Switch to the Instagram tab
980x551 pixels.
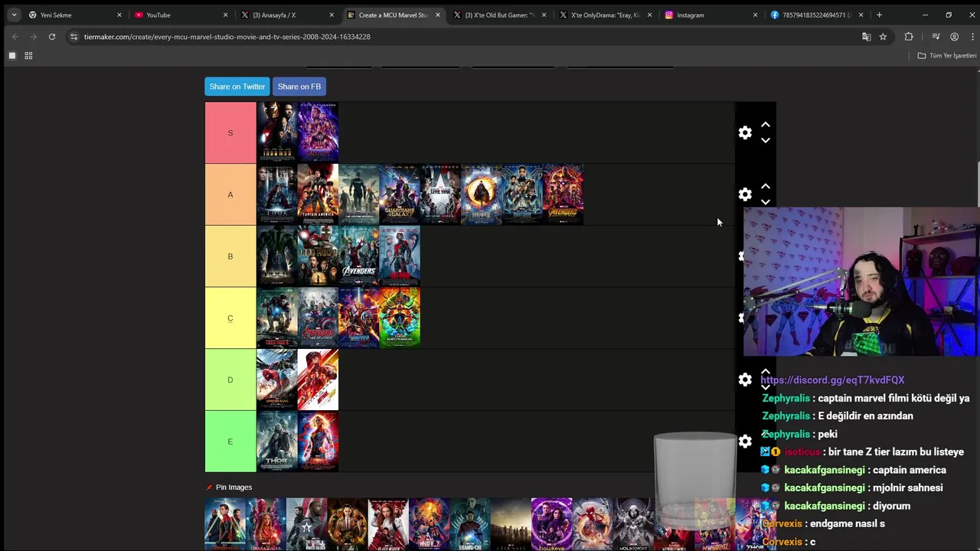711,15
